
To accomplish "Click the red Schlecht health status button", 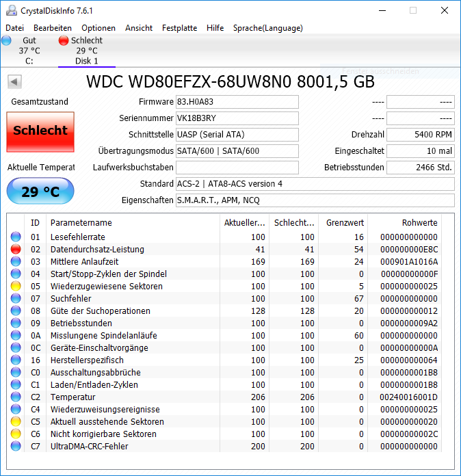I will pos(40,132).
